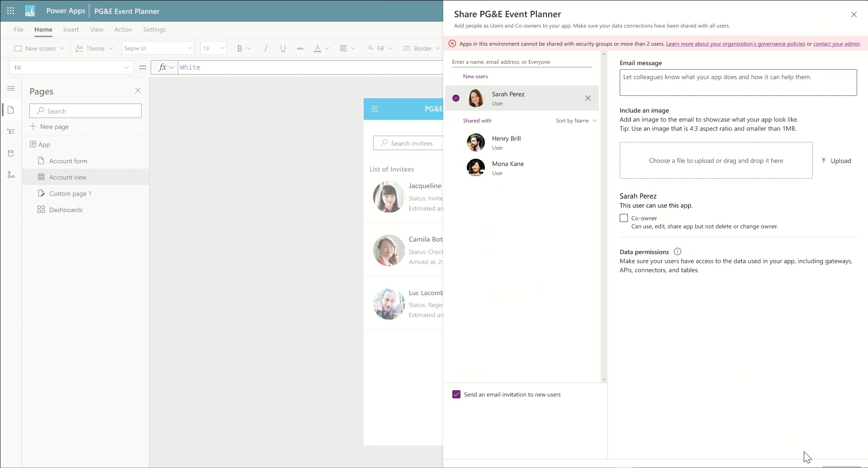Close the Share PG&E Event Planner panel
This screenshot has height=468, width=868.
854,14
